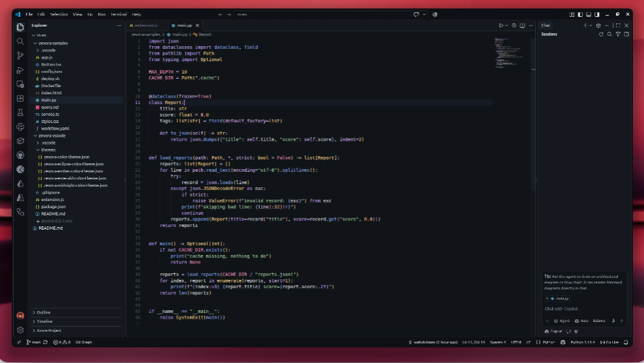Open the Selection menu

point(59,14)
